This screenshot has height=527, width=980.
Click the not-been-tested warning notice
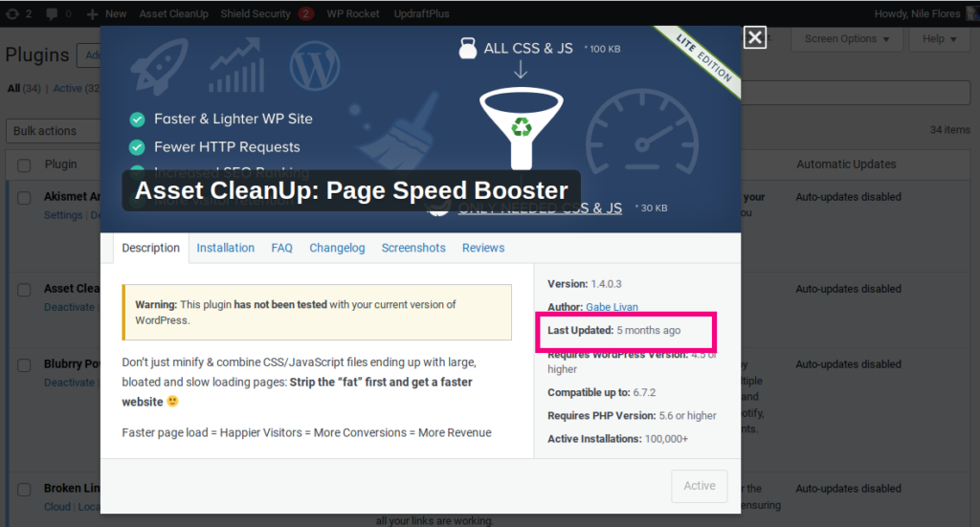point(317,312)
